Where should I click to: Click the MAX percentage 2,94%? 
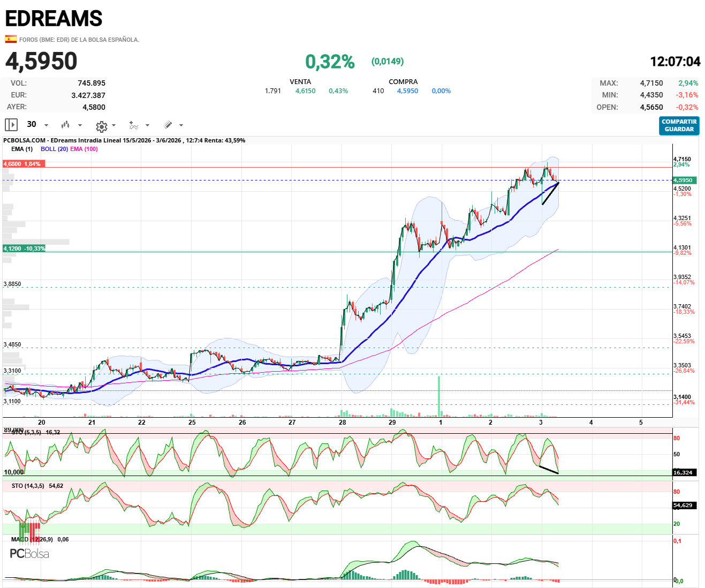(x=688, y=83)
